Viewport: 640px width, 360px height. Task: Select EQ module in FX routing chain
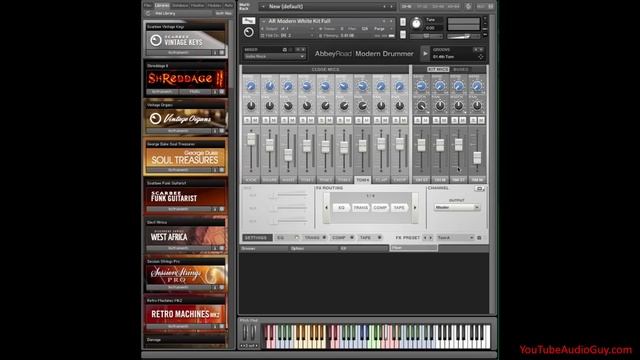click(341, 208)
